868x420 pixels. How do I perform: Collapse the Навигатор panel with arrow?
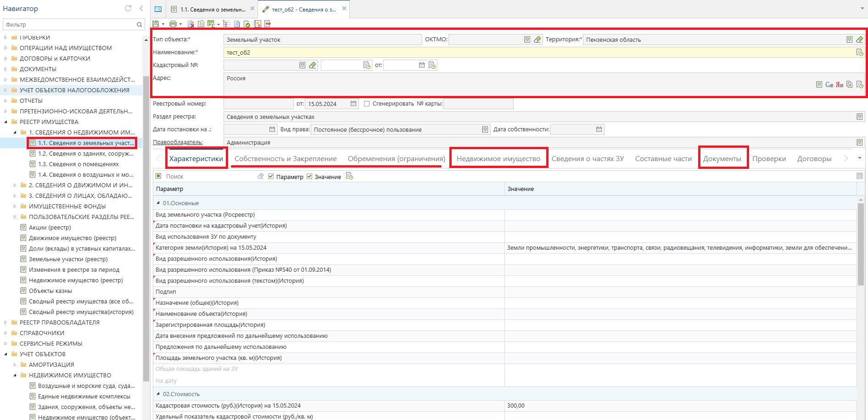click(x=141, y=8)
